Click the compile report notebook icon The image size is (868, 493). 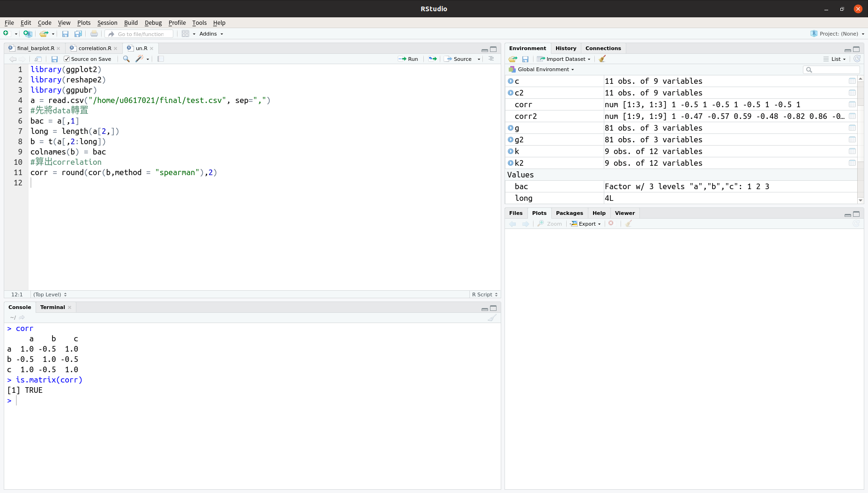(x=161, y=59)
